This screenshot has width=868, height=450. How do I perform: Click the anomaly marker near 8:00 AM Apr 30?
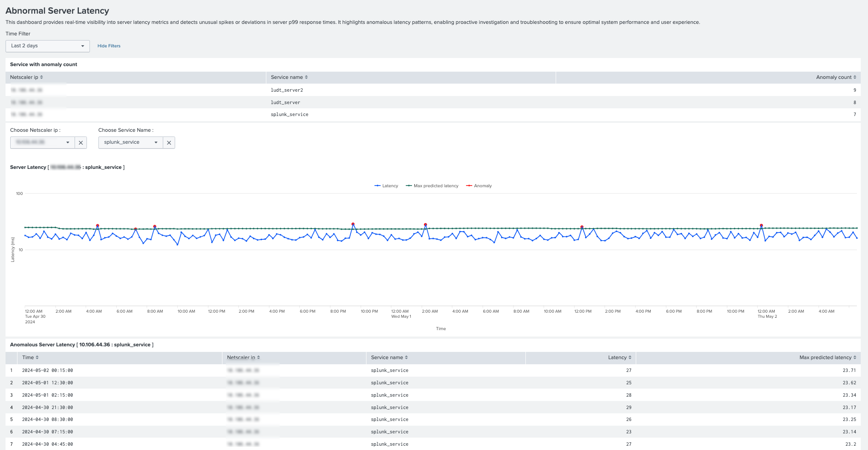pyautogui.click(x=155, y=226)
